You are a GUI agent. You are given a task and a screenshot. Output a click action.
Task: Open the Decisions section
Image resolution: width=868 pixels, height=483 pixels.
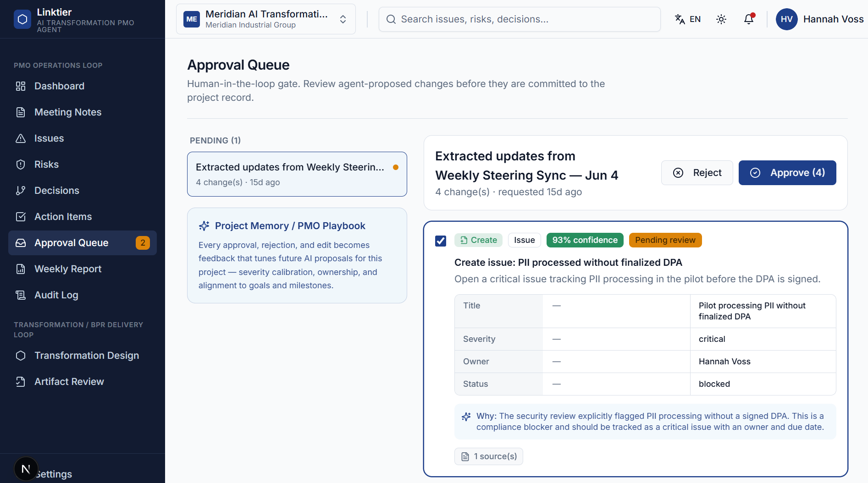[83, 191]
